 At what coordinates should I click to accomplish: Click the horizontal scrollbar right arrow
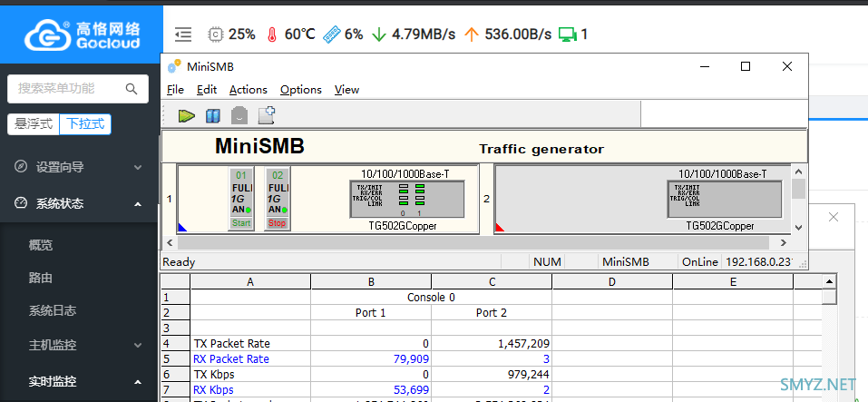click(x=784, y=242)
